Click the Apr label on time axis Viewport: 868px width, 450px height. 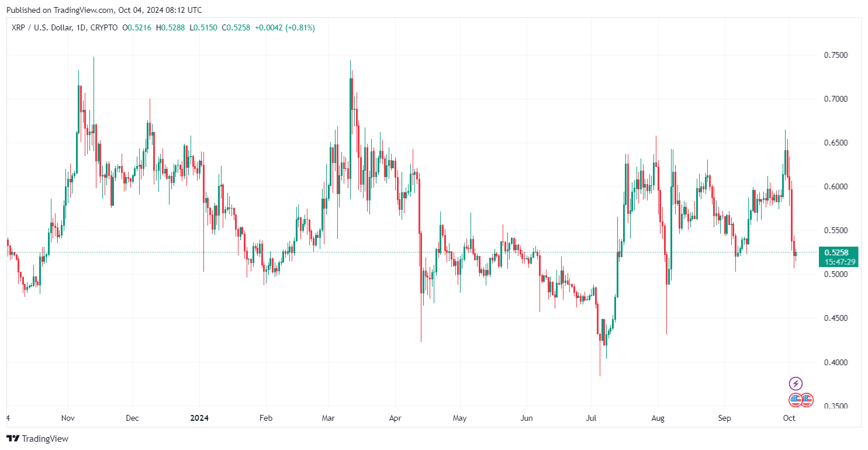pos(395,418)
